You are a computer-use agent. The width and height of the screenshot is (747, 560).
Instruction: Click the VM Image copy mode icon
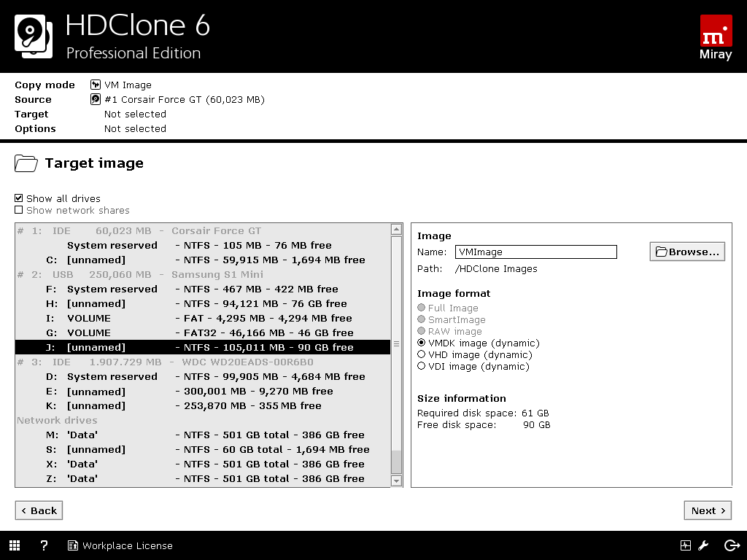coord(96,85)
